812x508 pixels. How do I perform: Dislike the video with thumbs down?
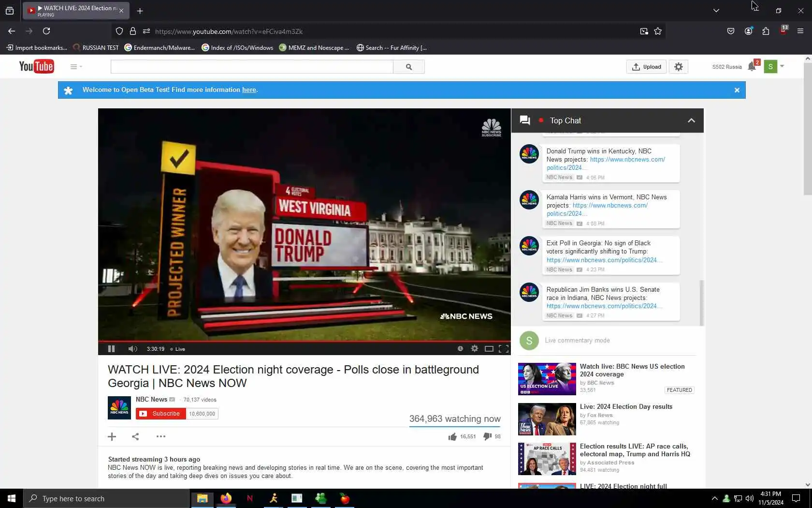[487, 436]
